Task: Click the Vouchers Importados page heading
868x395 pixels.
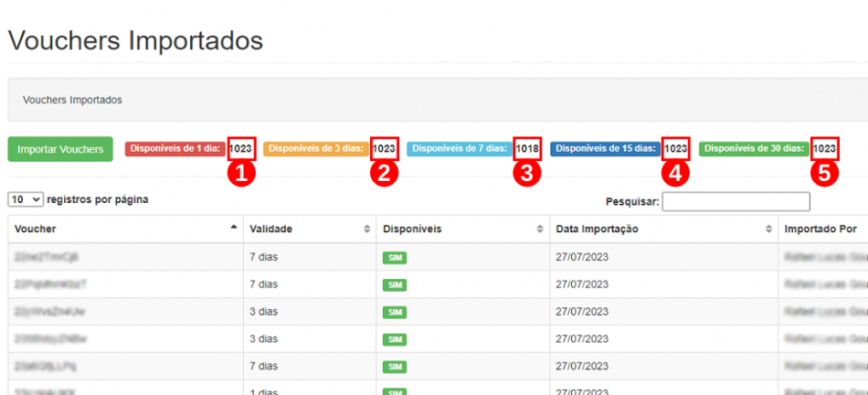Action: (x=135, y=41)
